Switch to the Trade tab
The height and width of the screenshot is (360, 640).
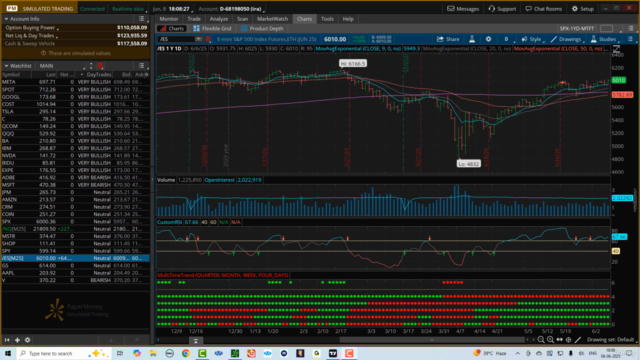(x=194, y=19)
